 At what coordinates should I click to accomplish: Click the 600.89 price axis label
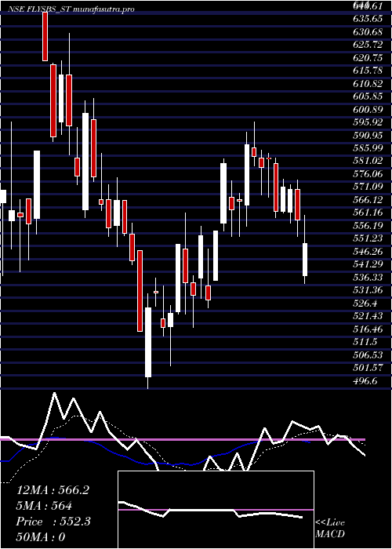(368, 109)
